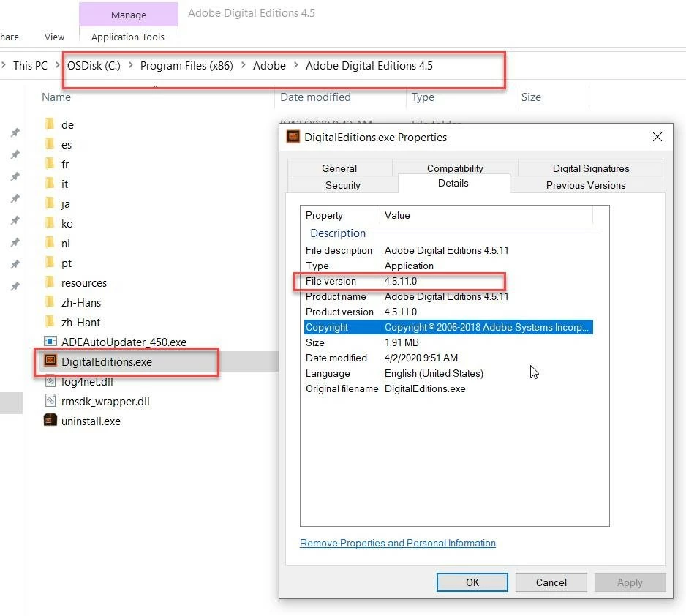686x616 pixels.
Task: Click This PC in the breadcrumb
Action: tap(30, 65)
